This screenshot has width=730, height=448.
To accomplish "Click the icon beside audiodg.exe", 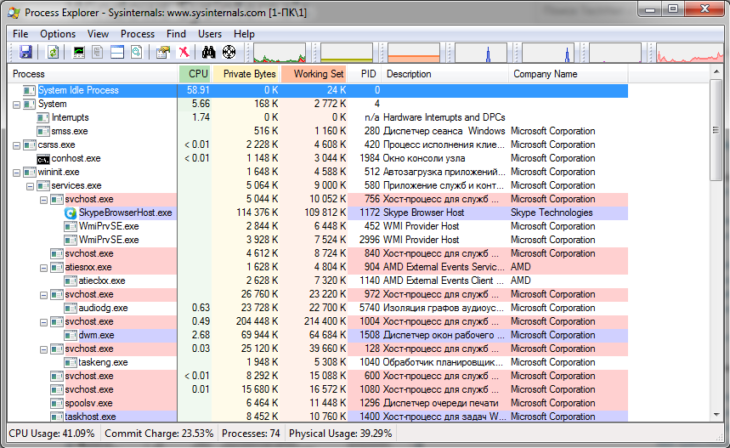I will pos(70,308).
